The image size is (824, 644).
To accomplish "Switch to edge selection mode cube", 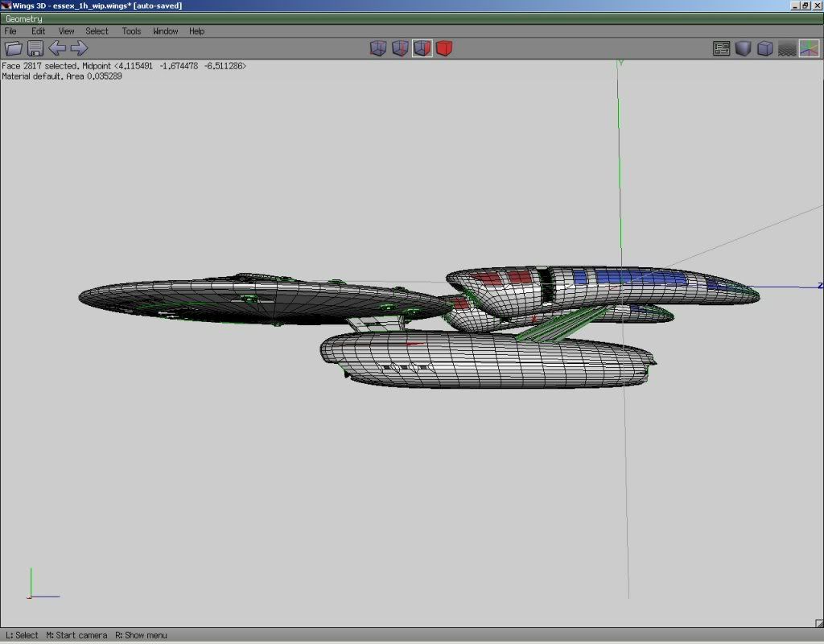I will click(401, 48).
